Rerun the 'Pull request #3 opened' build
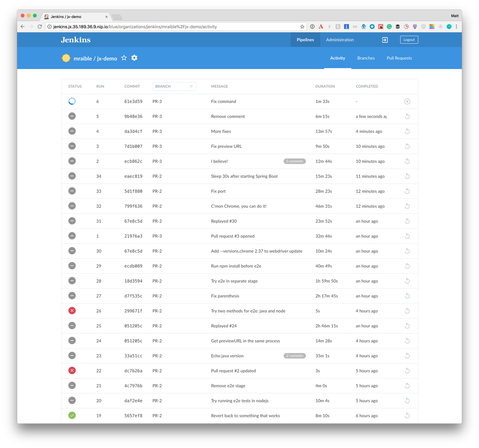Image resolution: width=479 pixels, height=448 pixels. click(x=407, y=236)
